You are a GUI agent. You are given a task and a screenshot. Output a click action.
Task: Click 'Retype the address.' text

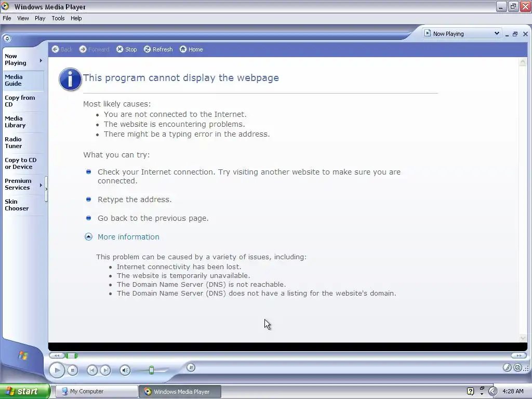(135, 199)
